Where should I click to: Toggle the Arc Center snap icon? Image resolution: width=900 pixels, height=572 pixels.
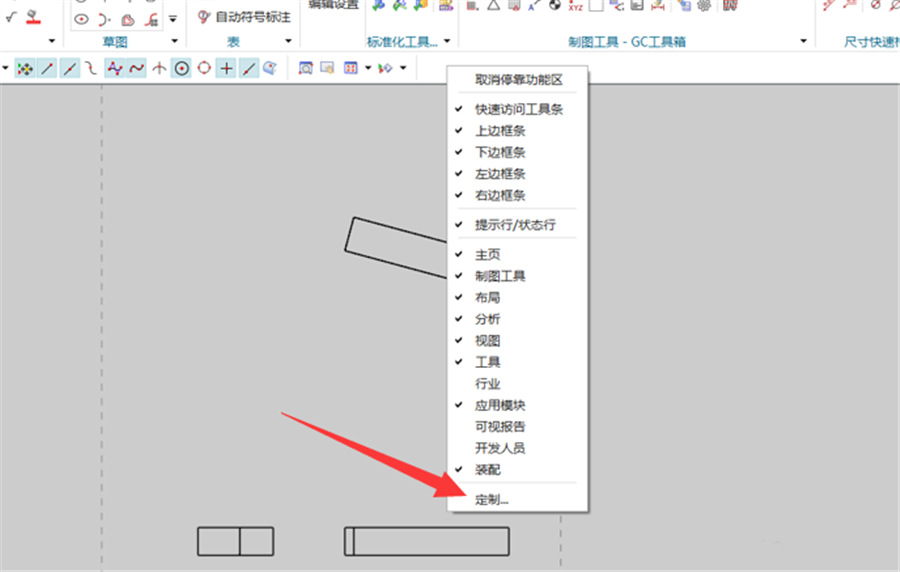click(181, 69)
